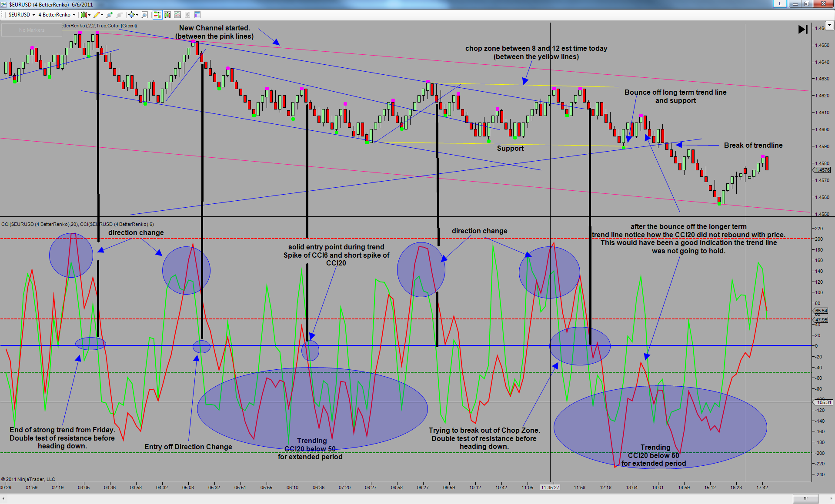The width and height of the screenshot is (835, 504).
Task: Jump to the latest bar arrow
Action: (803, 30)
